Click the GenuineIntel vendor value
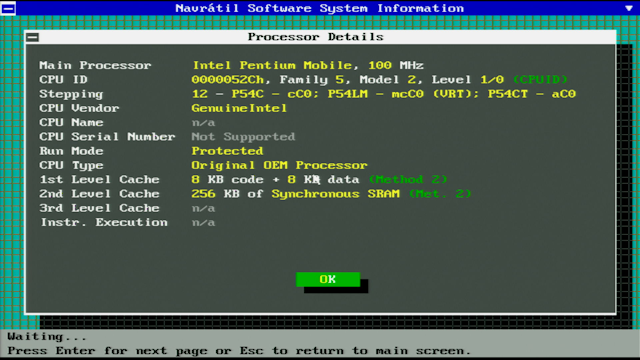This screenshot has height=360, width=640. click(x=239, y=108)
